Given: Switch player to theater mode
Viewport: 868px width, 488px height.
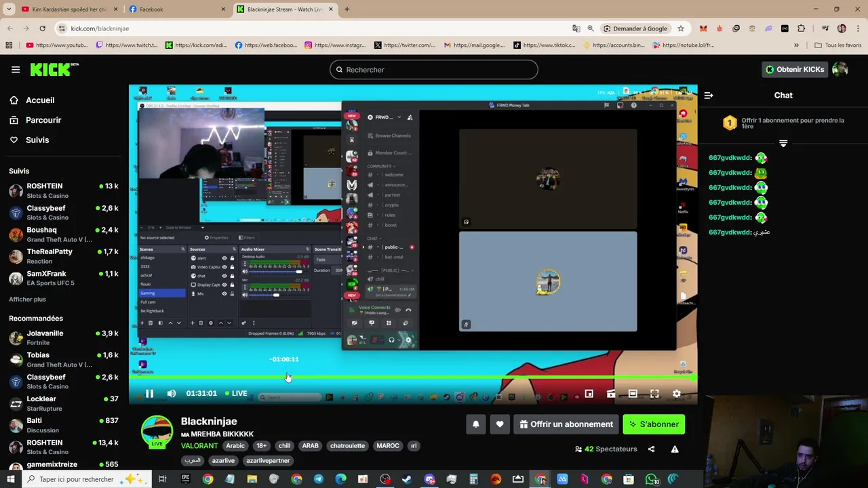Looking at the screenshot, I should tap(633, 393).
